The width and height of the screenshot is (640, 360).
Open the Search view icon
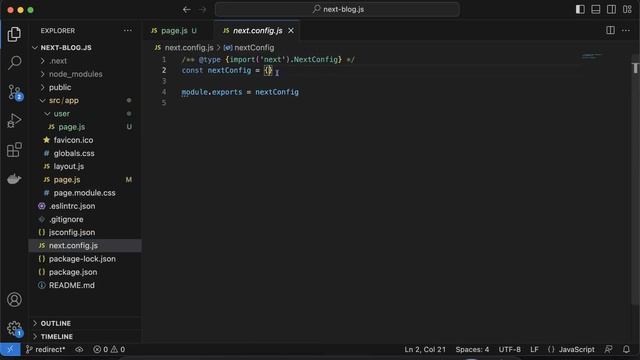tap(14, 63)
